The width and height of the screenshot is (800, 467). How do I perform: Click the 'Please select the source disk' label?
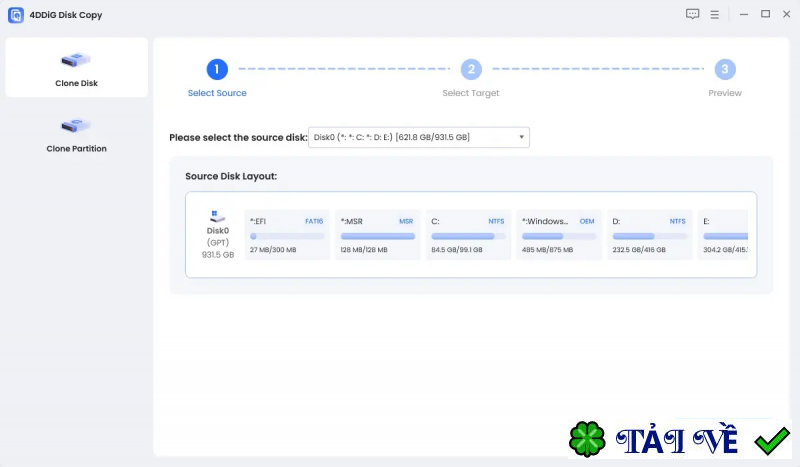(x=238, y=137)
